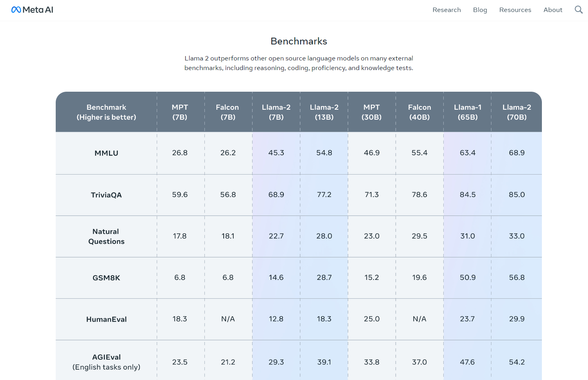Screen dimensions: 588x380
Task: Click the AGIEval row label
Action: (x=106, y=362)
